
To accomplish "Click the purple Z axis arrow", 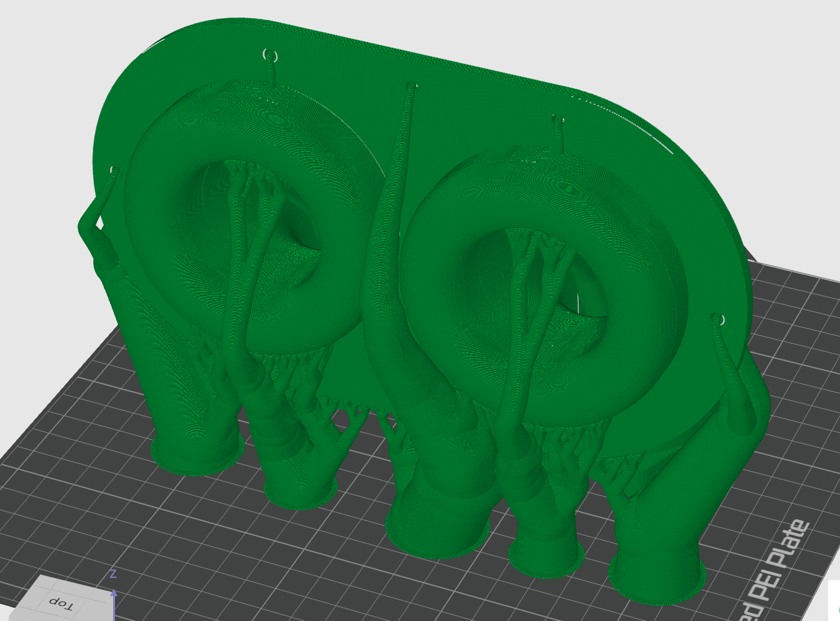I will tap(113, 601).
